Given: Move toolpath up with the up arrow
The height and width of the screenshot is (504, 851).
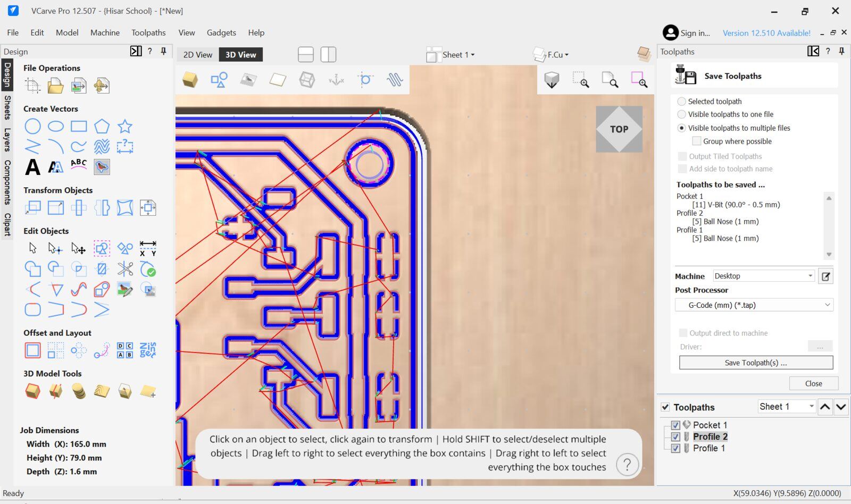Looking at the screenshot, I should 825,407.
